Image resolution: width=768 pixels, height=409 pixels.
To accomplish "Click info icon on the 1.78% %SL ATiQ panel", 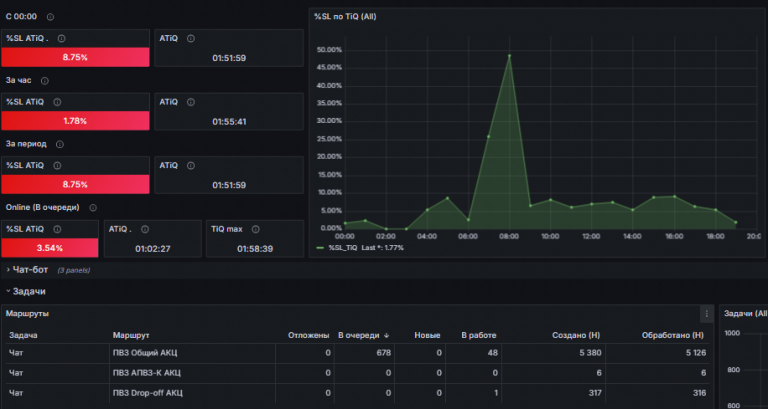I will click(x=57, y=102).
